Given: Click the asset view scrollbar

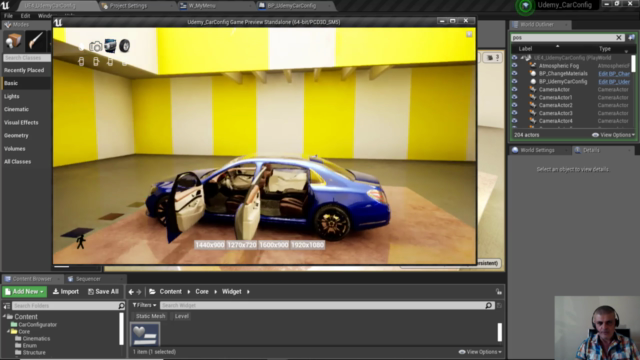Looking at the screenshot, I should coord(500,332).
